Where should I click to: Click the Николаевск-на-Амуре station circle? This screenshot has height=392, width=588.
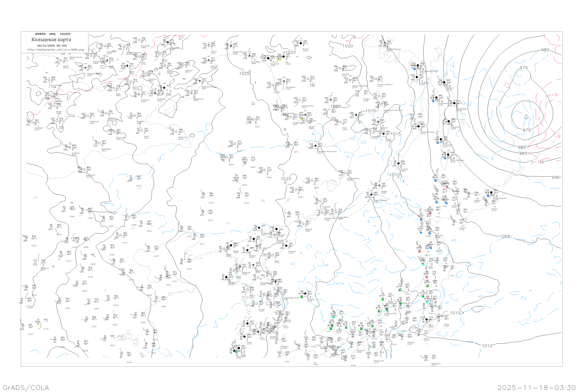(x=417, y=65)
